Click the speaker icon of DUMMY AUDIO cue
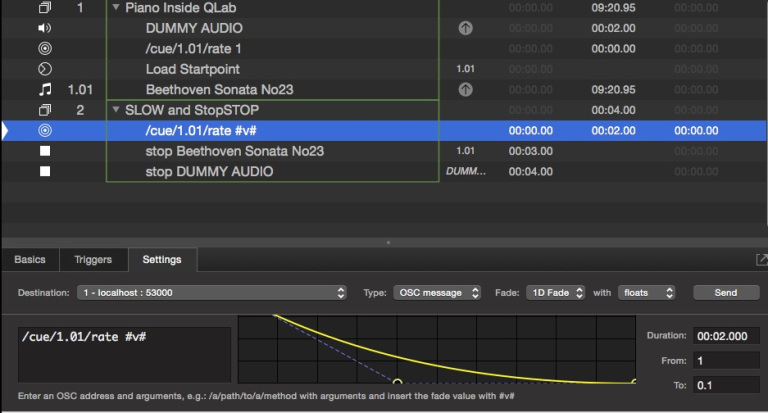768x413 pixels. pos(44,28)
